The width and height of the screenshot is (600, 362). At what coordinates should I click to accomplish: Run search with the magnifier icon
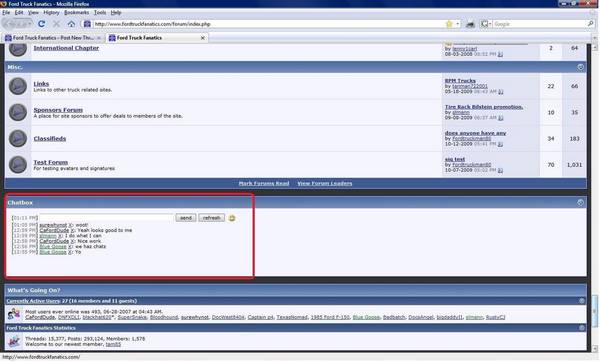[x=590, y=24]
